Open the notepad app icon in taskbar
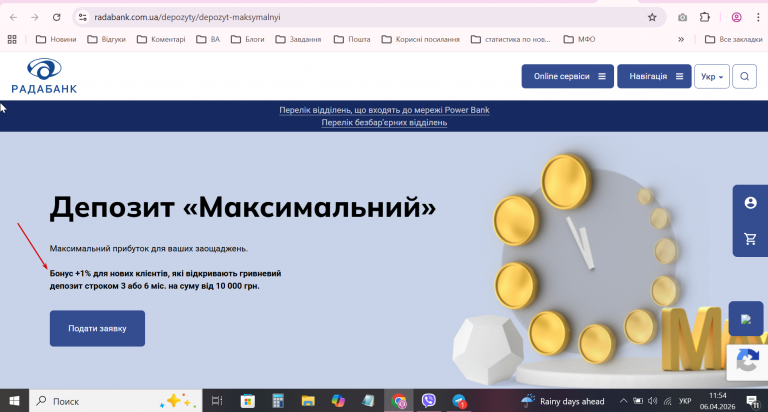The width and height of the screenshot is (768, 412). 368,401
